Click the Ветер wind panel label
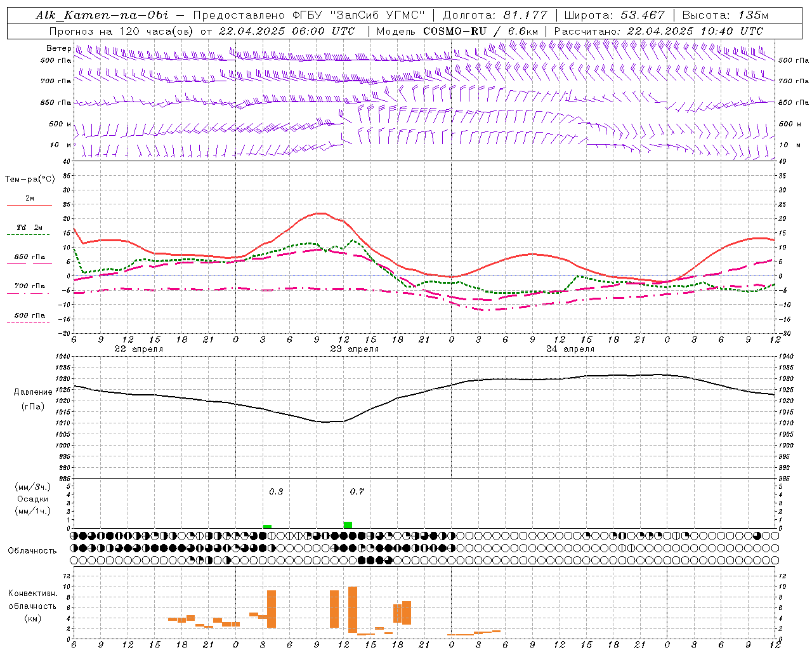 (58, 48)
